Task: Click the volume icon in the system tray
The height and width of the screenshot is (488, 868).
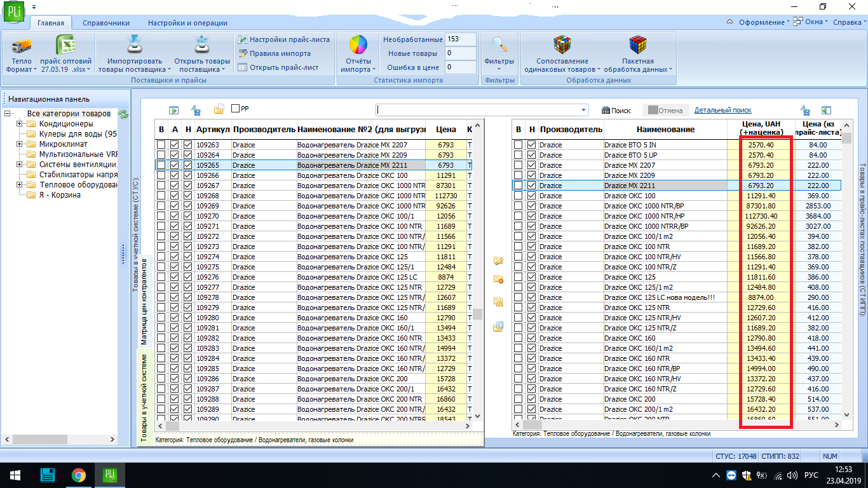Action: (x=792, y=475)
